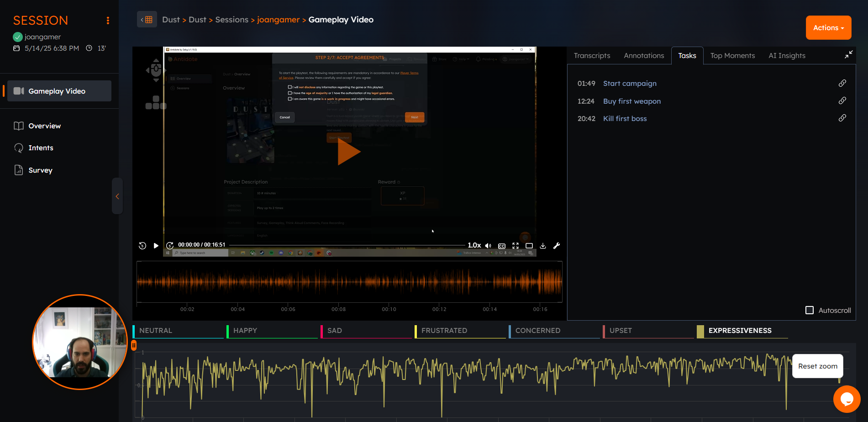Go to Sessions breadcrumb
Viewport: 868px width, 422px height.
[232, 20]
